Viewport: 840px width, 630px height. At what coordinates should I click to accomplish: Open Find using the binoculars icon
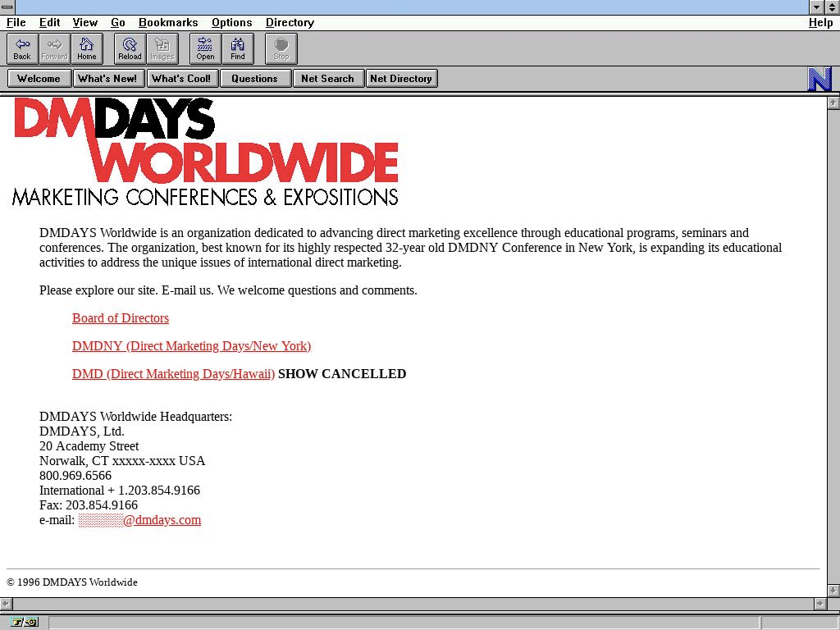[x=237, y=48]
